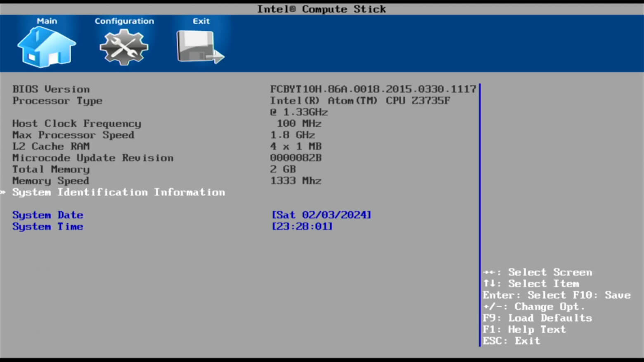Click the 2 GB memory value
Screen dimensions: 644x362
pyautogui.click(x=283, y=169)
